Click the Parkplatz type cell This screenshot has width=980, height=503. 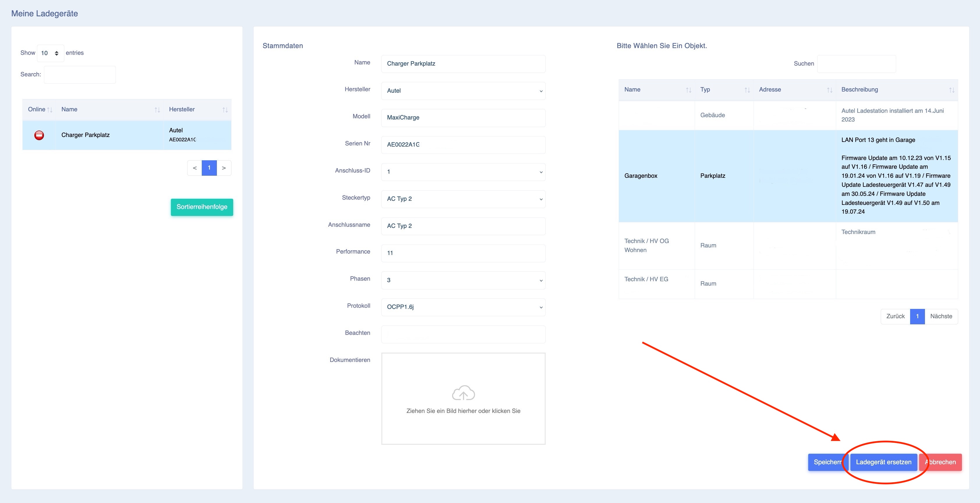[x=724, y=176]
